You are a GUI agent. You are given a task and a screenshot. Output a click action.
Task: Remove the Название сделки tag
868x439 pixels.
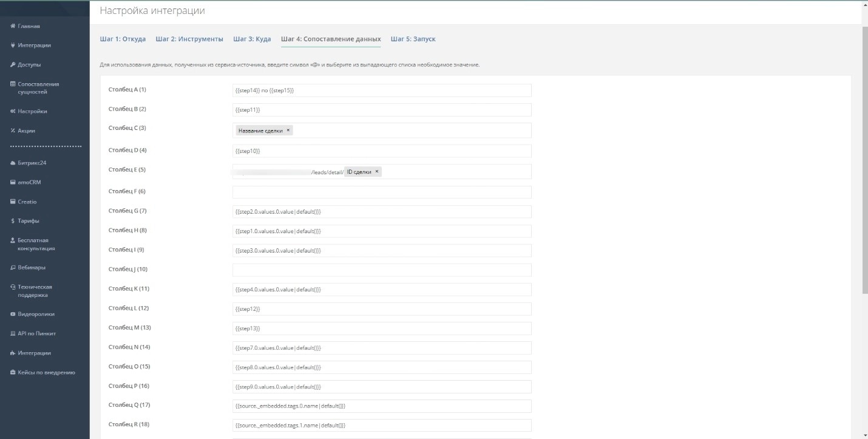pos(288,130)
